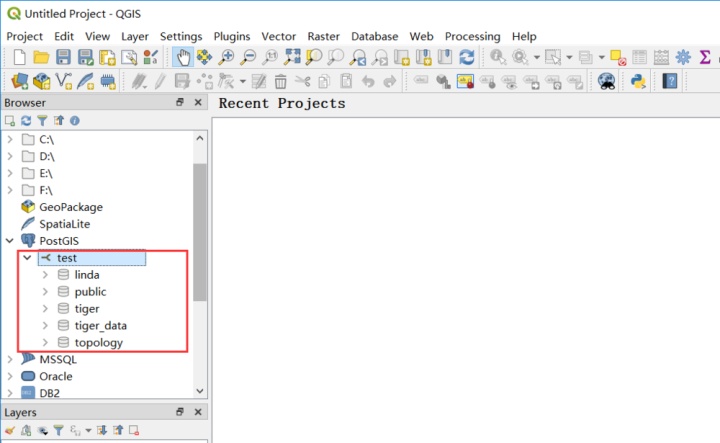Viewport: 720px width, 443px height.
Task: Click the Browser filter funnel icon
Action: pos(42,121)
